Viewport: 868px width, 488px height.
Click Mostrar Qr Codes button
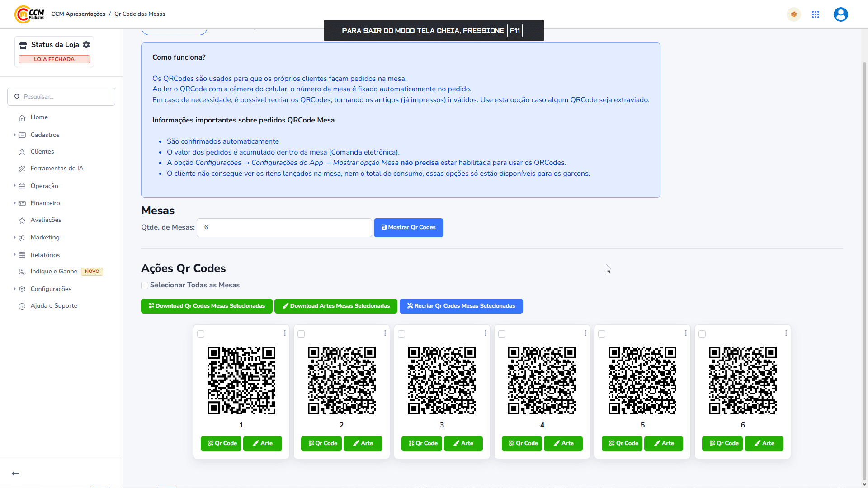coord(408,227)
